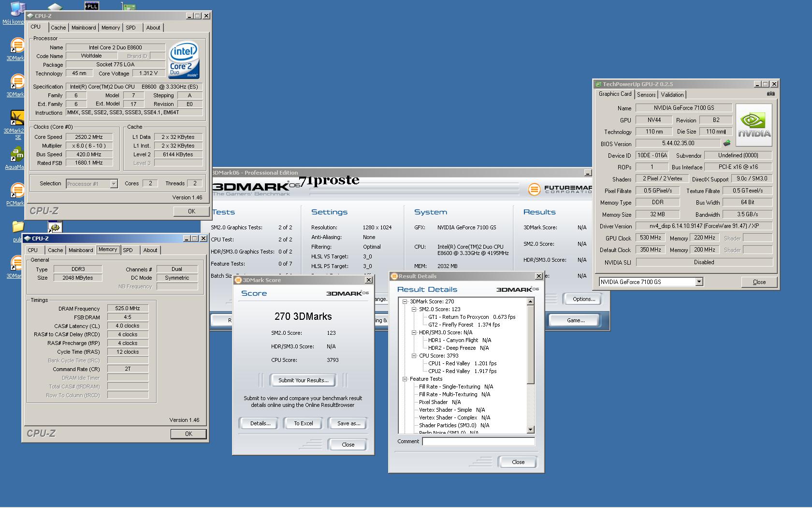This screenshot has width=812, height=508.
Task: Click the GPU-Z title bar icon
Action: pyautogui.click(x=598, y=84)
